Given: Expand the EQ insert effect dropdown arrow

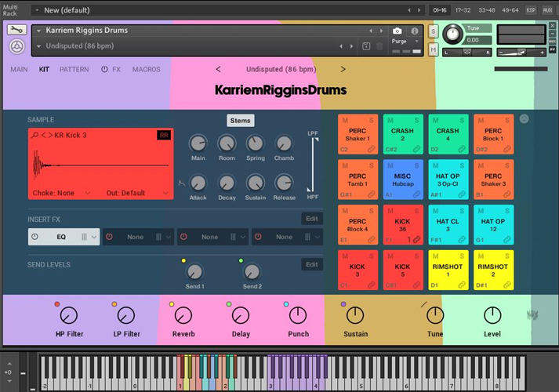Looking at the screenshot, I should tap(95, 237).
